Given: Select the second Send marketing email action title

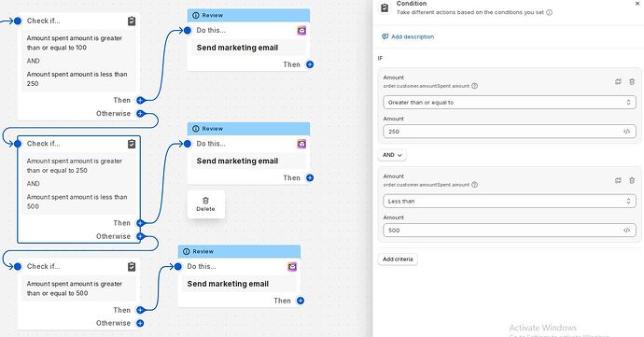Looking at the screenshot, I should (x=237, y=161).
